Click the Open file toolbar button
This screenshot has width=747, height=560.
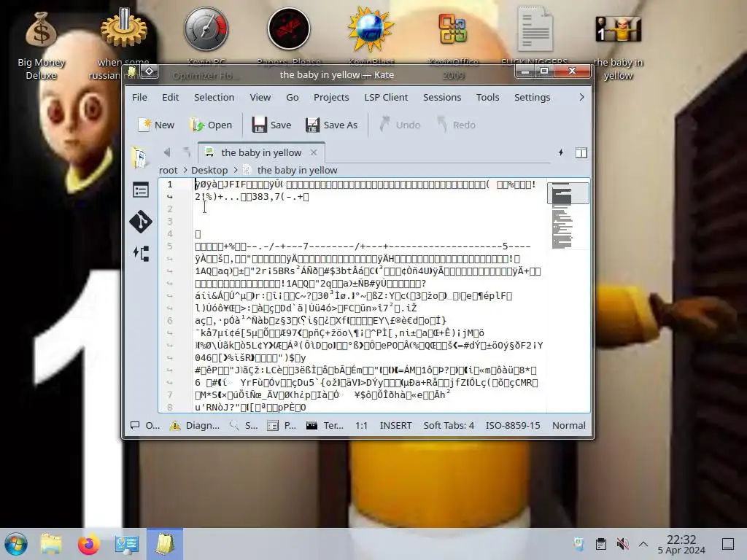click(x=211, y=125)
